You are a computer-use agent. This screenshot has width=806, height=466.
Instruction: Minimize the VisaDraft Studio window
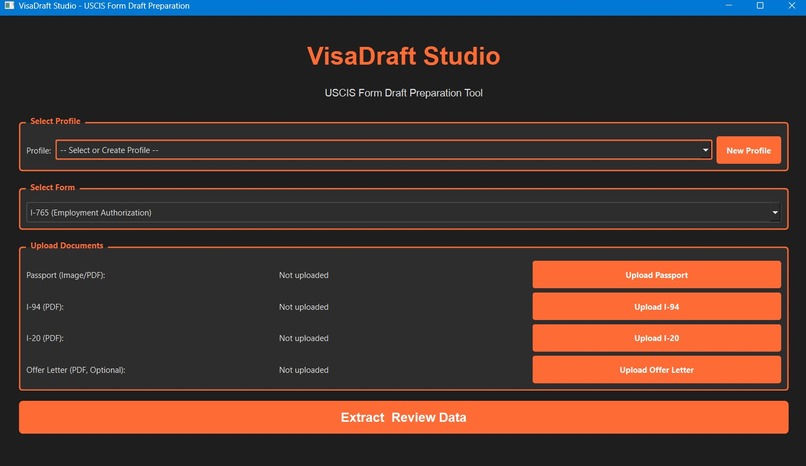point(728,6)
